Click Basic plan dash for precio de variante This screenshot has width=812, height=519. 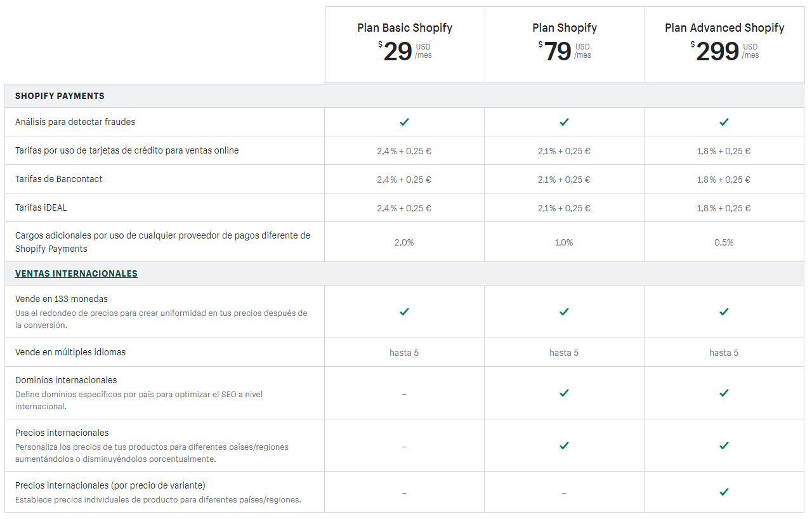tap(404, 493)
